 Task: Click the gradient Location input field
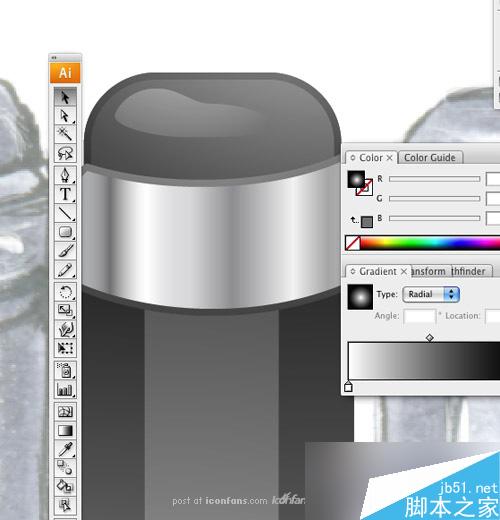point(493,316)
